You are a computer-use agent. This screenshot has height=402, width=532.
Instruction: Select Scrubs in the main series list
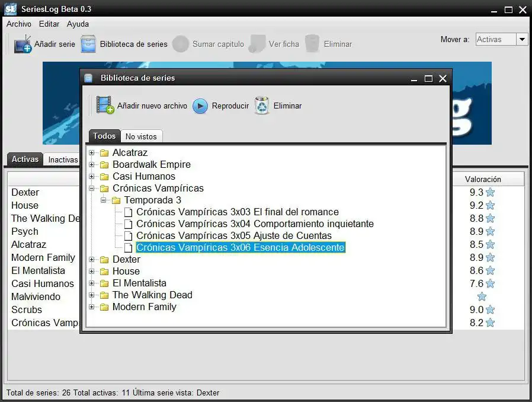tap(27, 310)
